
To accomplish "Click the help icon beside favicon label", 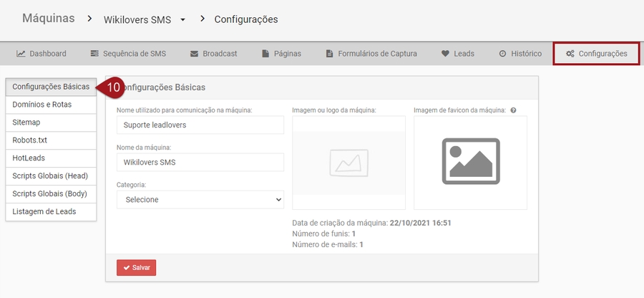I will pos(513,110).
